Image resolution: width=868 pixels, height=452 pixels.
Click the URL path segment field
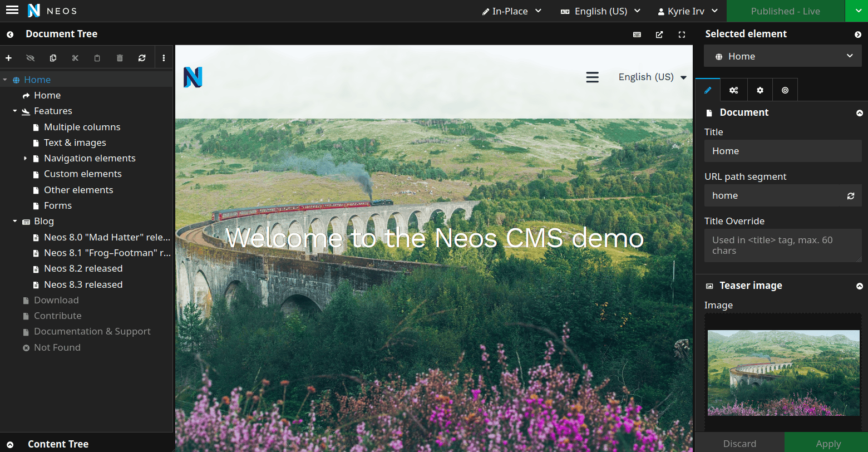click(774, 195)
